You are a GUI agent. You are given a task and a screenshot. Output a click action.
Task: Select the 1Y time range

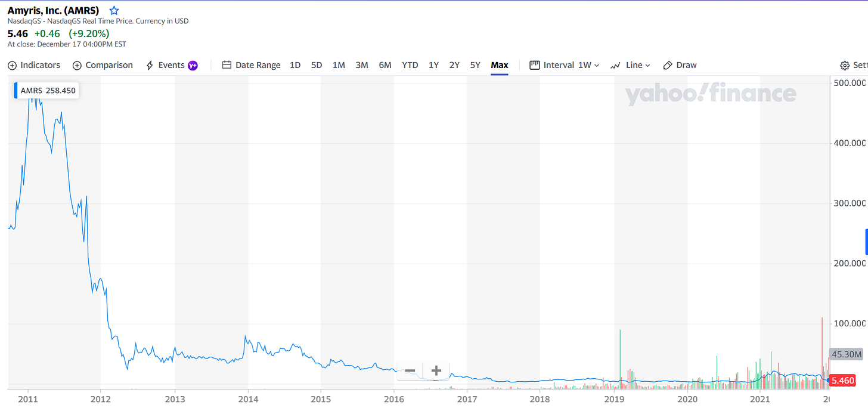pyautogui.click(x=433, y=65)
